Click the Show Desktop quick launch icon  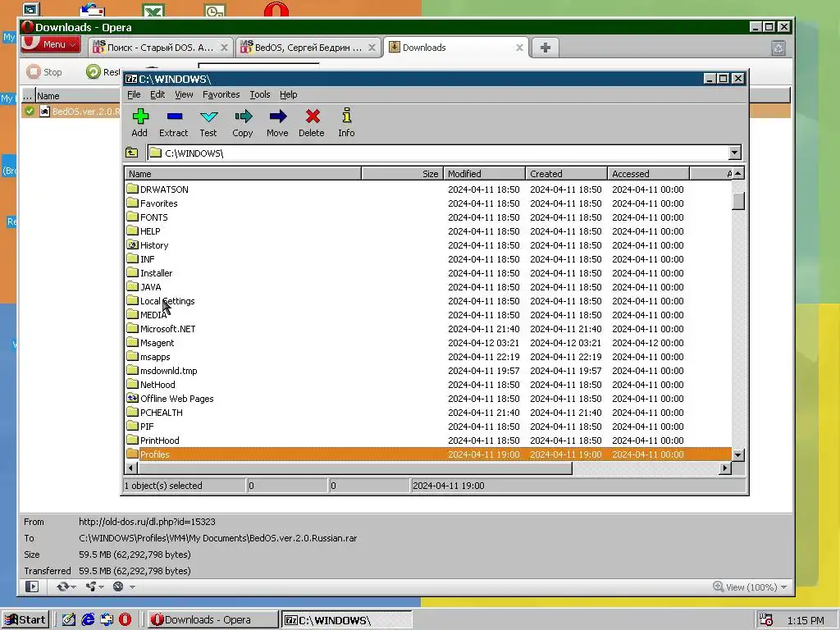point(69,619)
